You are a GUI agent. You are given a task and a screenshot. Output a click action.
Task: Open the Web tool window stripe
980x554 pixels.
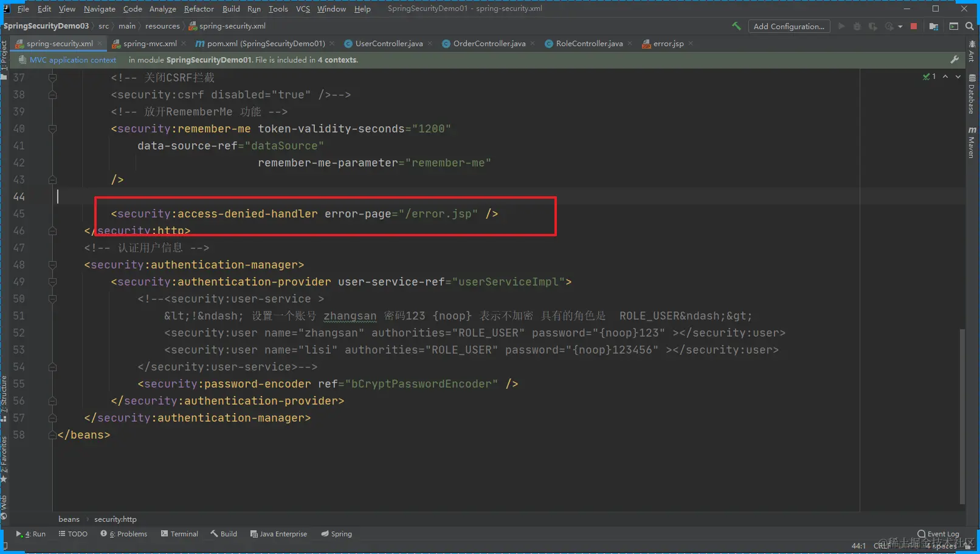point(4,507)
